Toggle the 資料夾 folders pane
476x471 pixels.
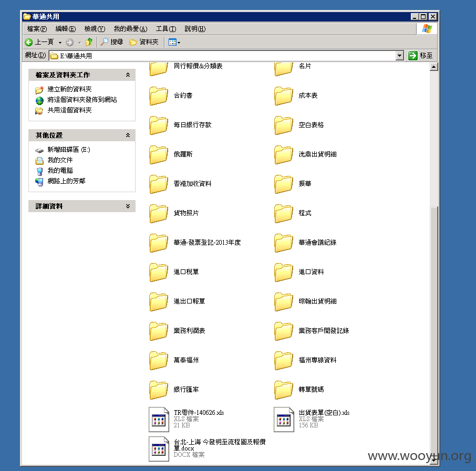(x=144, y=42)
